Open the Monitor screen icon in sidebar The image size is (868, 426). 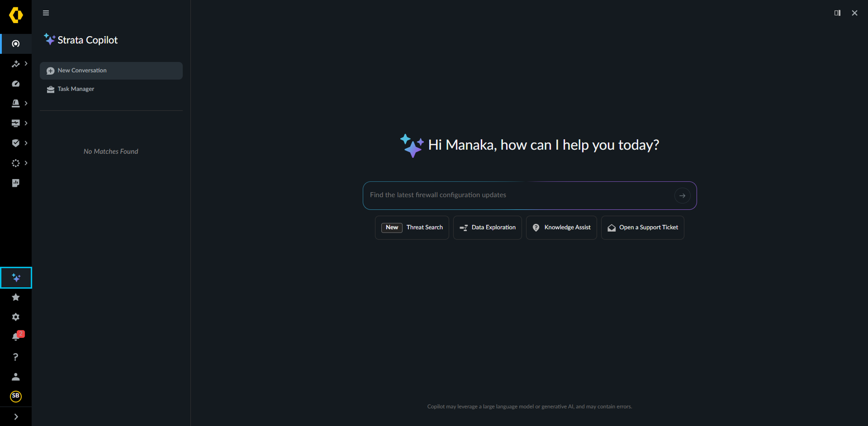16,123
